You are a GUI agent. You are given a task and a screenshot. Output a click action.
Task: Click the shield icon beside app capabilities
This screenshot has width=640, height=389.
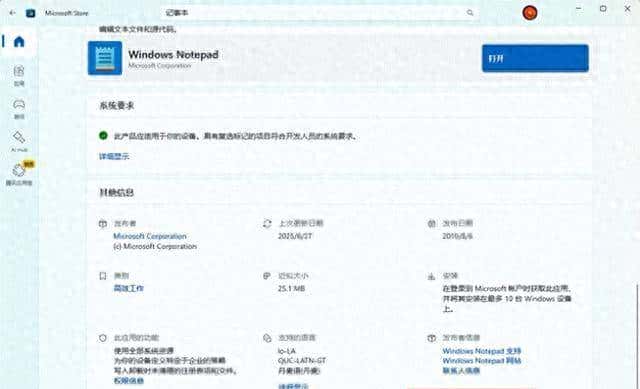103,338
